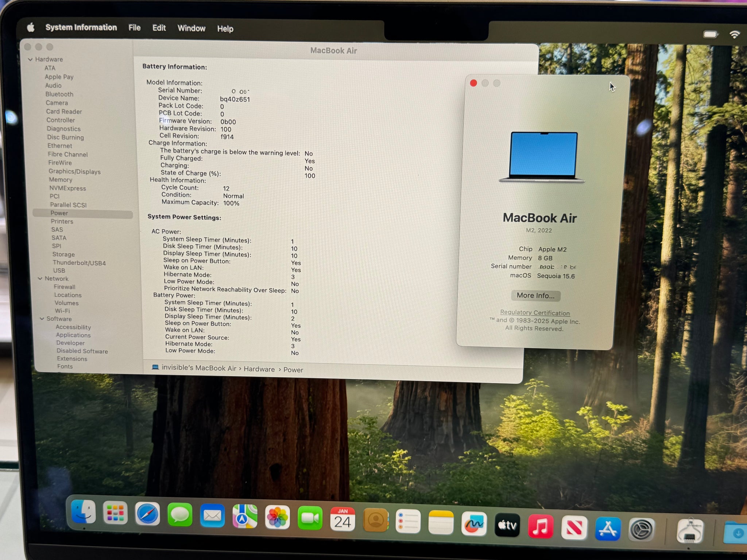The width and height of the screenshot is (747, 560).
Task: Open the File menu
Action: [134, 28]
